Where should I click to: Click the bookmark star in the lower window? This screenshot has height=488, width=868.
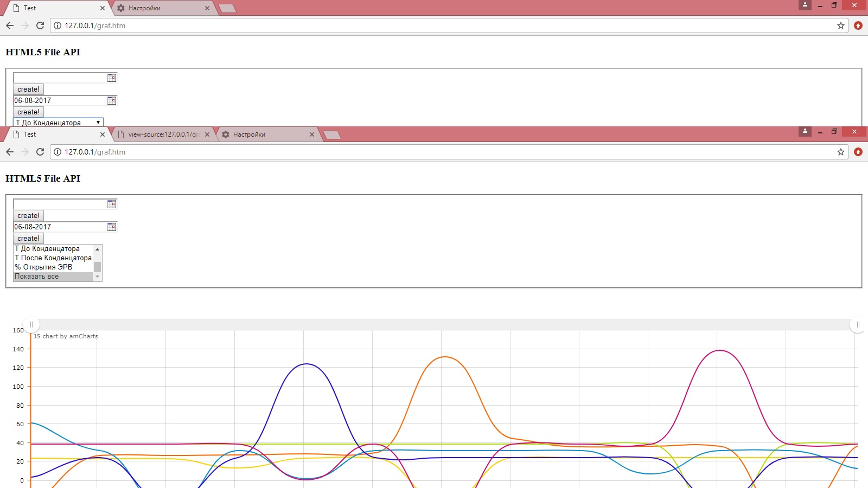click(841, 152)
